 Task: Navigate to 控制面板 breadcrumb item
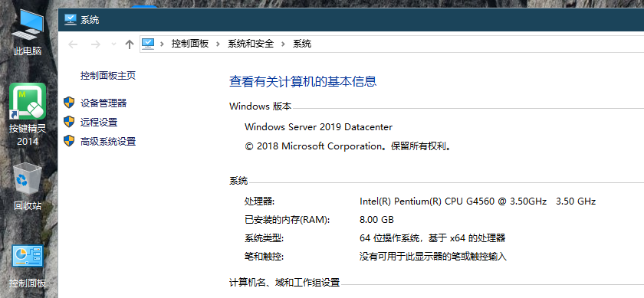pos(190,44)
